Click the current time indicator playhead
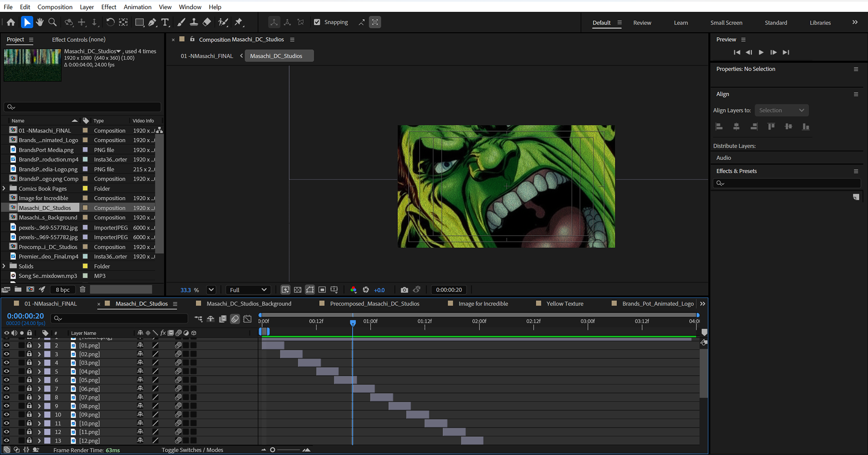 (353, 323)
